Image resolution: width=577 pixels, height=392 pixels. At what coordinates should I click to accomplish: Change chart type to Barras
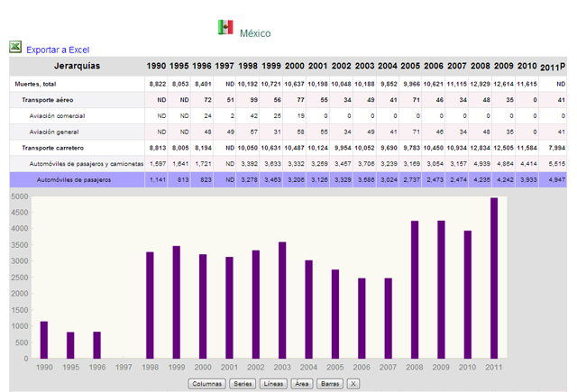(x=330, y=383)
